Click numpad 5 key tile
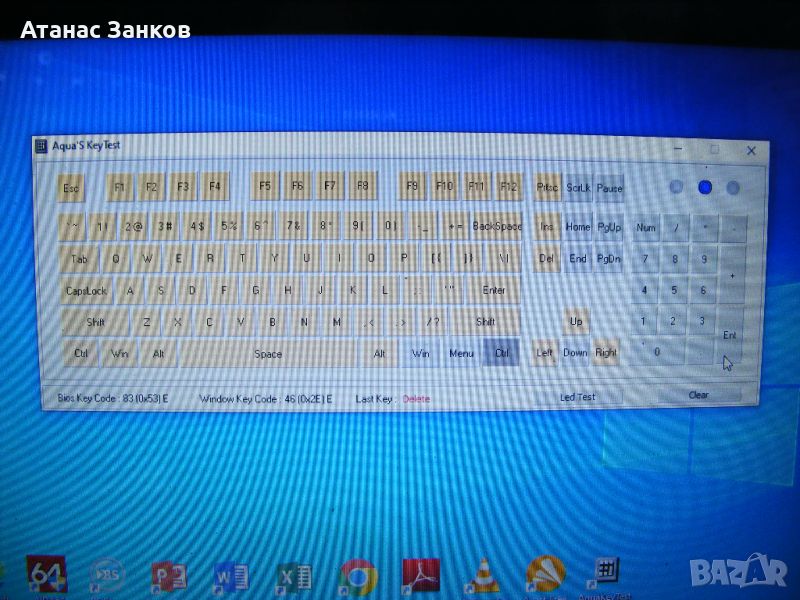The width and height of the screenshot is (800, 600). 673,290
